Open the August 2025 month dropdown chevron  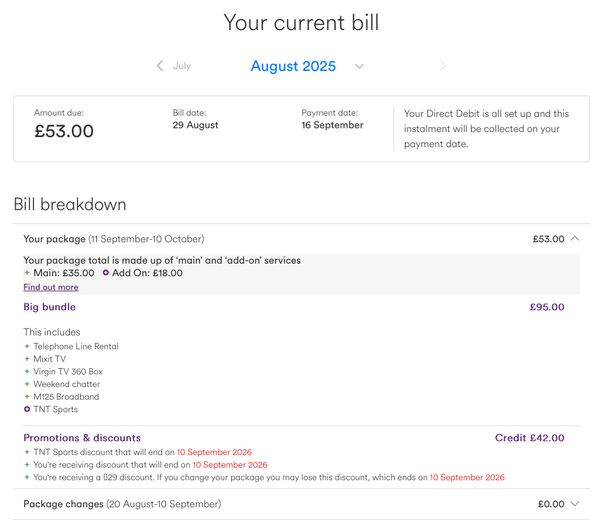pos(359,67)
